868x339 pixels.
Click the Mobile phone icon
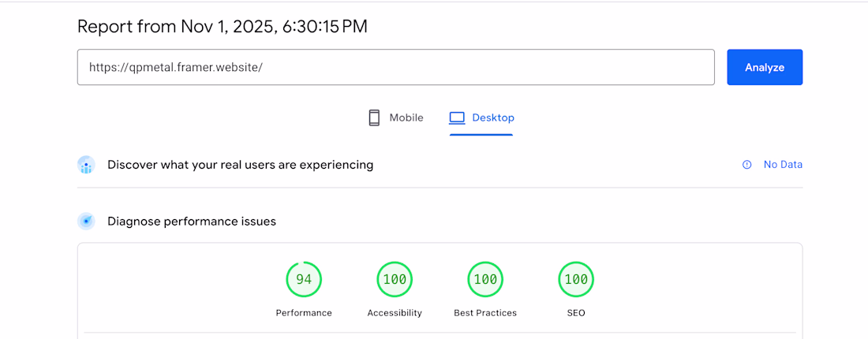374,118
